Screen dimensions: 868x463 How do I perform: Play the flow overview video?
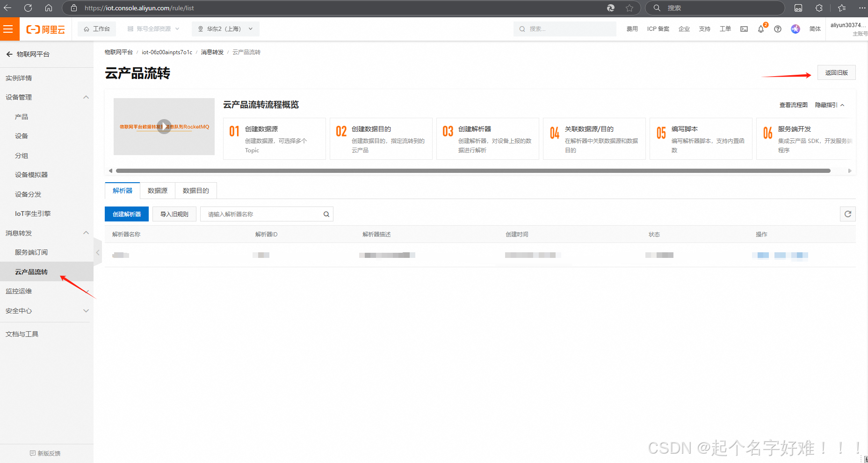(x=164, y=127)
